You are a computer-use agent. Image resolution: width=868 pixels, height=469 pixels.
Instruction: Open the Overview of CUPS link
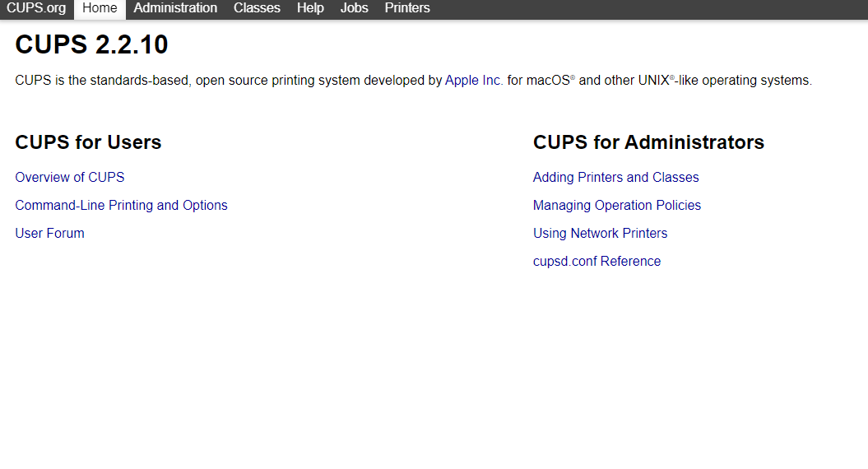point(70,177)
